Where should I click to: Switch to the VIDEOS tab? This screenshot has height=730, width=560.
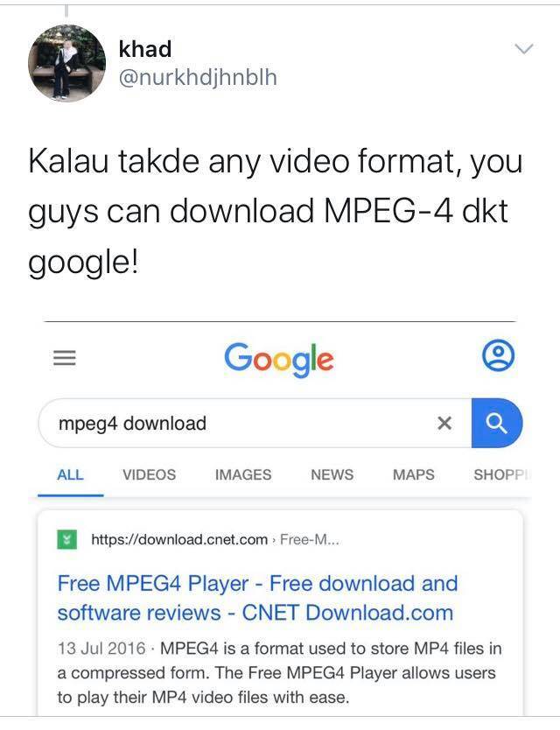point(150,475)
